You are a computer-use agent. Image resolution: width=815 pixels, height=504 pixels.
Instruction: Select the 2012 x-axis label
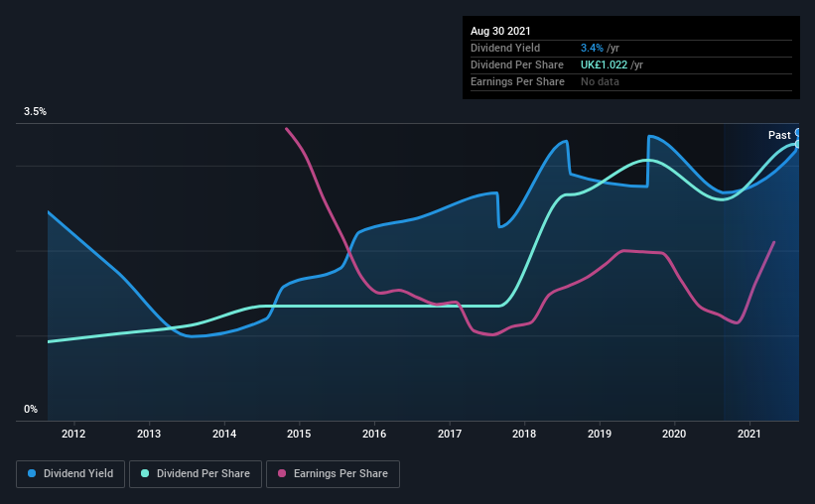tap(73, 434)
